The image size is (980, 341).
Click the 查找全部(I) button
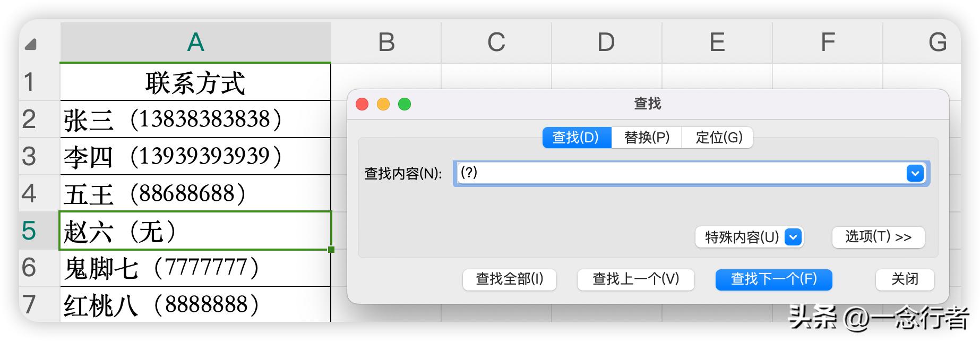coord(509,279)
